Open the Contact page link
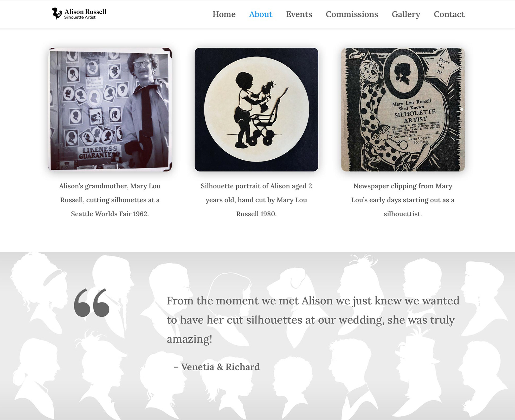The height and width of the screenshot is (420, 515). tap(449, 14)
